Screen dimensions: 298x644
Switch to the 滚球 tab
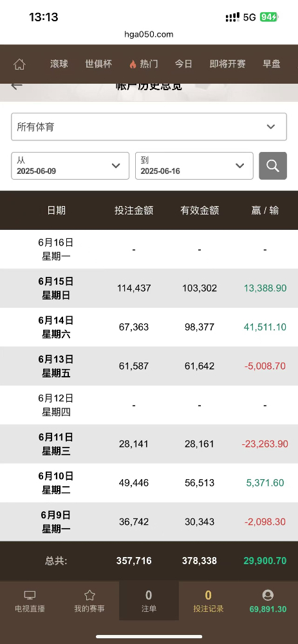click(x=59, y=64)
